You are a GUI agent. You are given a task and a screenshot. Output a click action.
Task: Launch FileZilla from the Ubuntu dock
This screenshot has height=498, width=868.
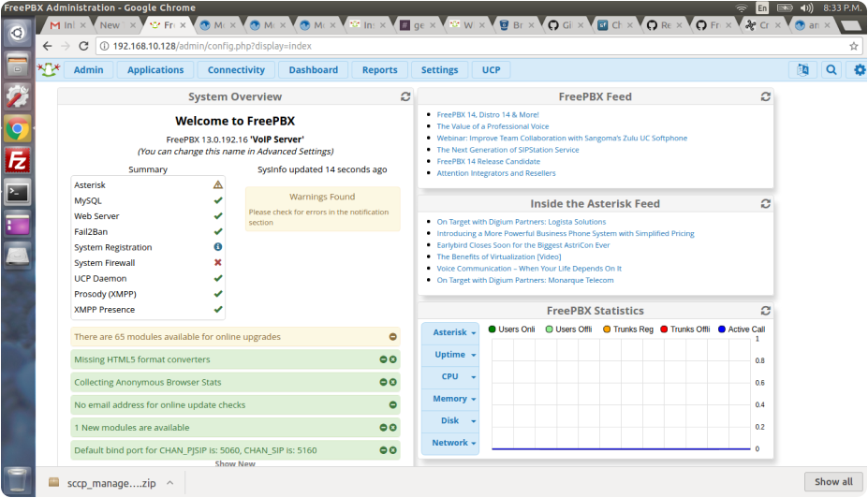pyautogui.click(x=17, y=160)
